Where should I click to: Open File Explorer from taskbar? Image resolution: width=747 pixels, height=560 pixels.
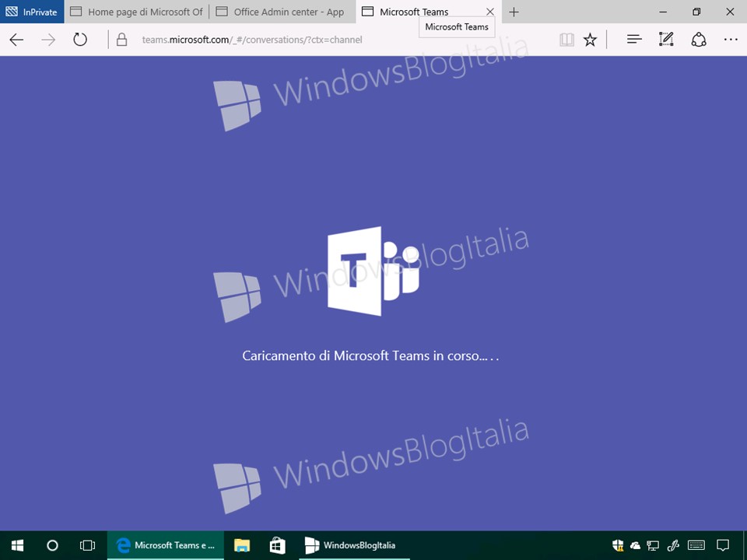[x=242, y=545]
